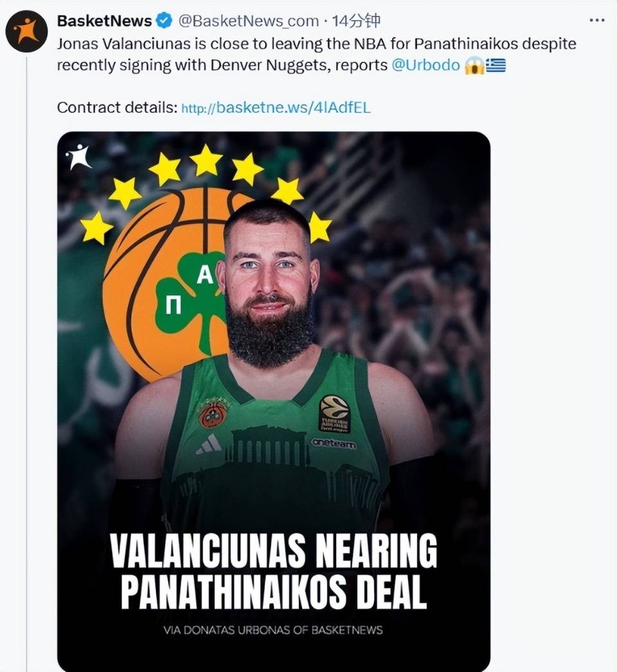This screenshot has width=617, height=672.
Task: Click the blue verified badge
Action: (165, 21)
